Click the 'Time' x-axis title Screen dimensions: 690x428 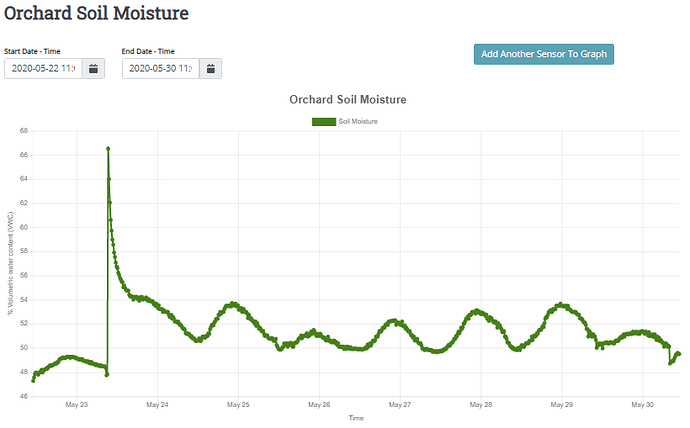point(356,418)
